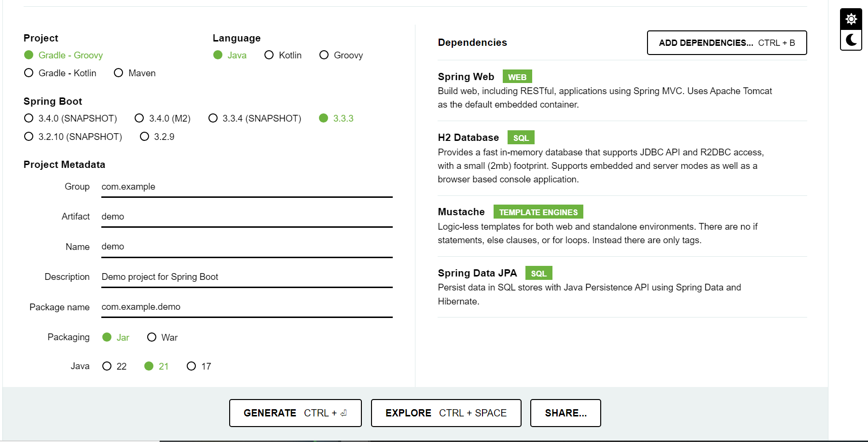Select Spring Boot 3.2.10 (SNAPSHOT)
Image resolution: width=868 pixels, height=442 pixels.
click(x=73, y=137)
